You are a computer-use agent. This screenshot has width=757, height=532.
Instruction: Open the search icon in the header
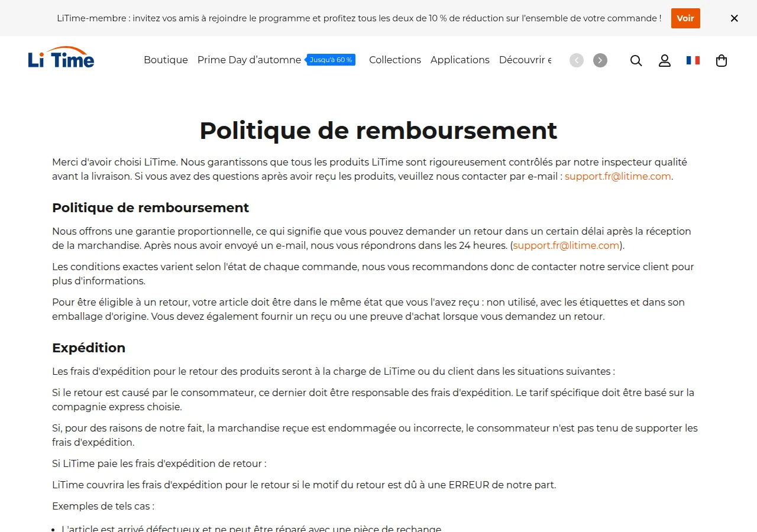click(636, 60)
